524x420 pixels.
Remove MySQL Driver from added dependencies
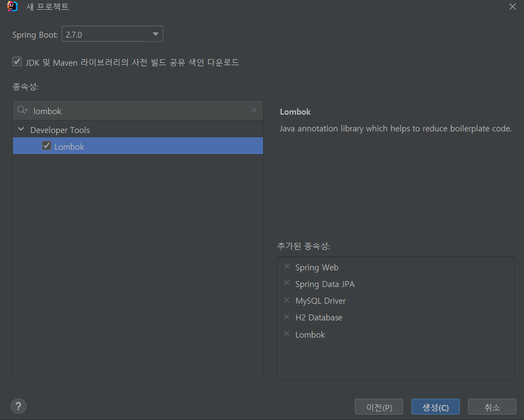click(x=287, y=300)
